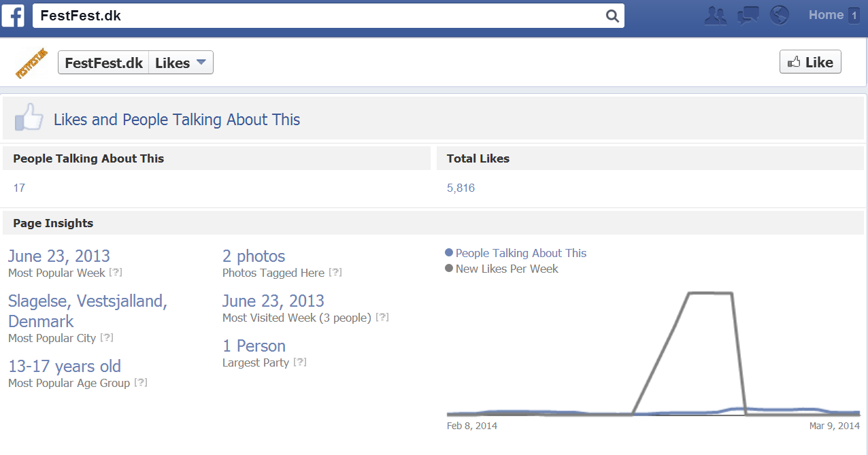Click the FestFest.dk page logo thumbnail

click(31, 63)
